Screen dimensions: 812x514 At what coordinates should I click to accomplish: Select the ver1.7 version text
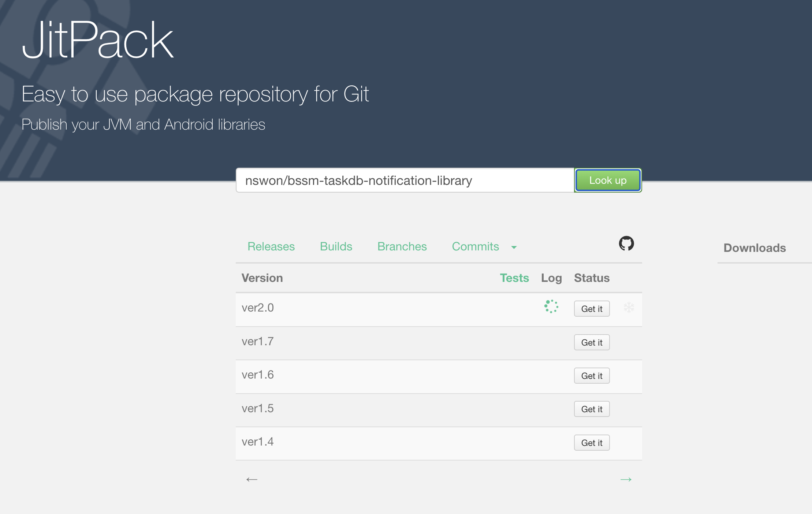257,341
